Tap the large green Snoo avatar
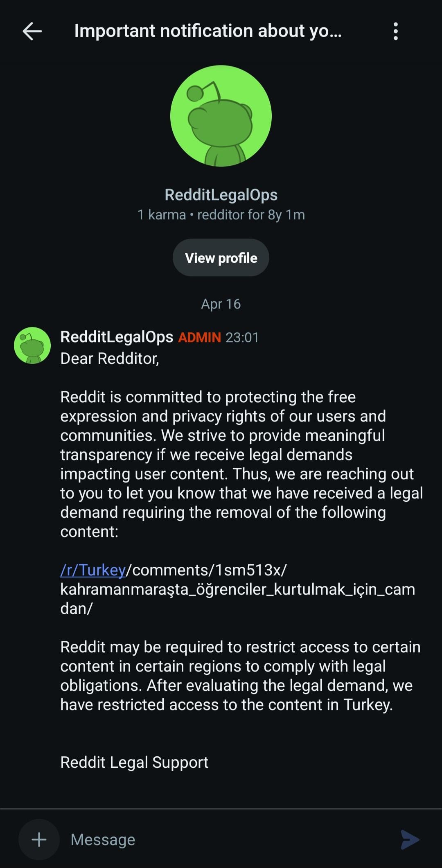The width and height of the screenshot is (442, 868). tap(221, 116)
